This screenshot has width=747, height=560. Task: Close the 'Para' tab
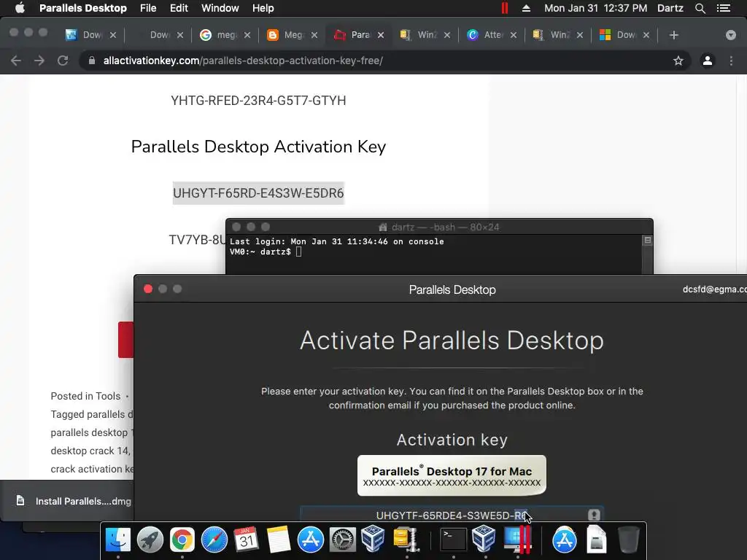tap(381, 35)
